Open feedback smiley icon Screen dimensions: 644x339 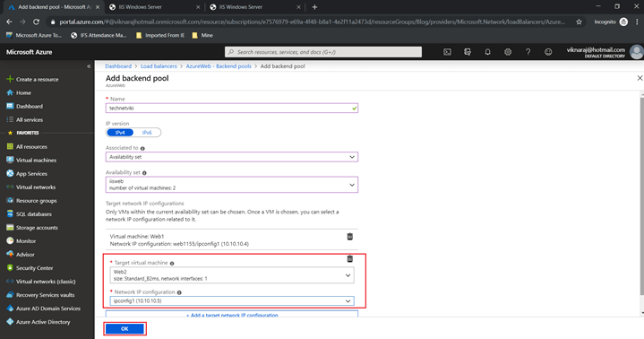pos(548,52)
